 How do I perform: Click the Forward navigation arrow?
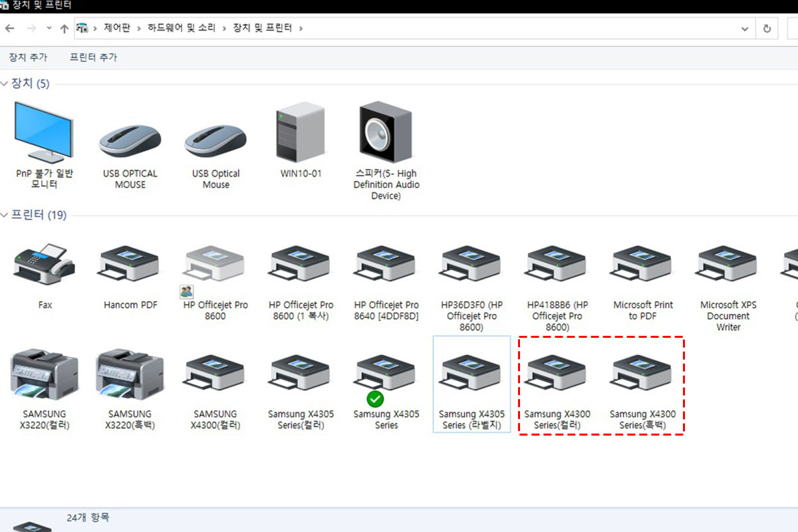(x=31, y=29)
